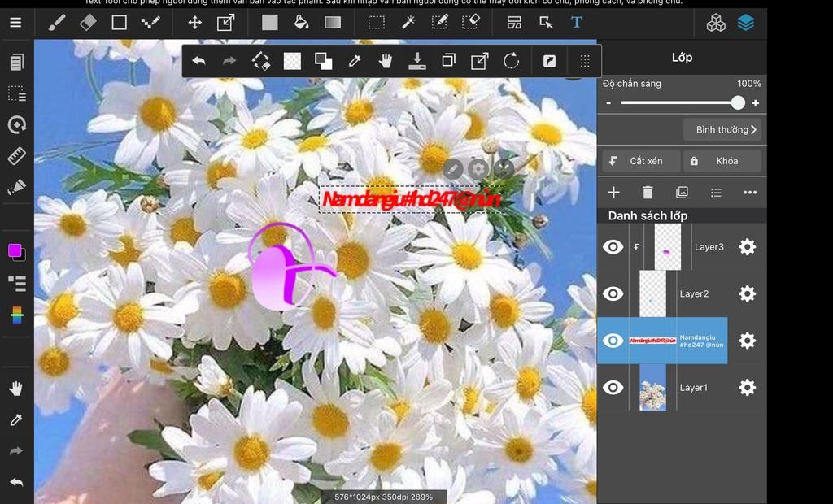Select the Brush tool
Viewport: 833px width, 504px height.
[56, 23]
